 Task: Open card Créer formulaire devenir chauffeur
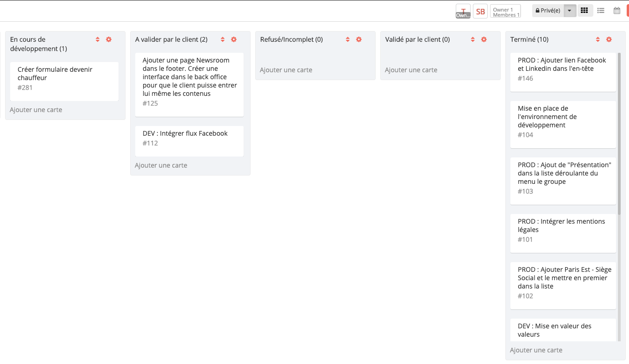click(64, 78)
